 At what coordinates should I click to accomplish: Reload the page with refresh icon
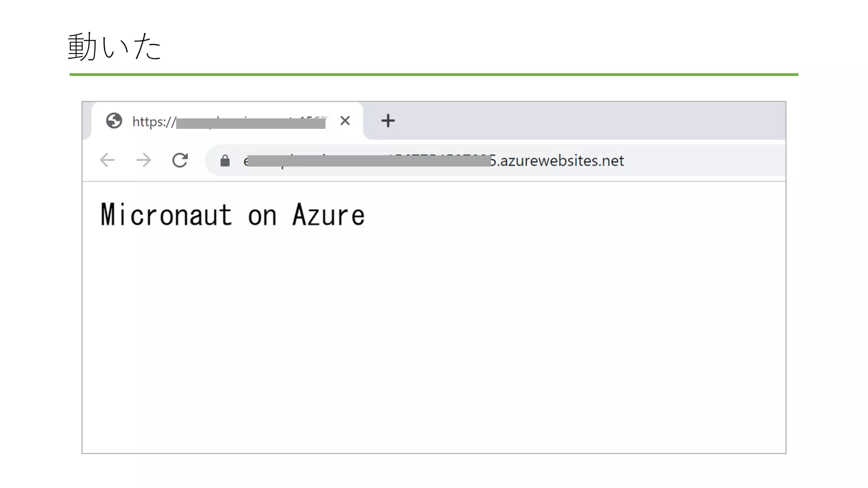click(180, 160)
